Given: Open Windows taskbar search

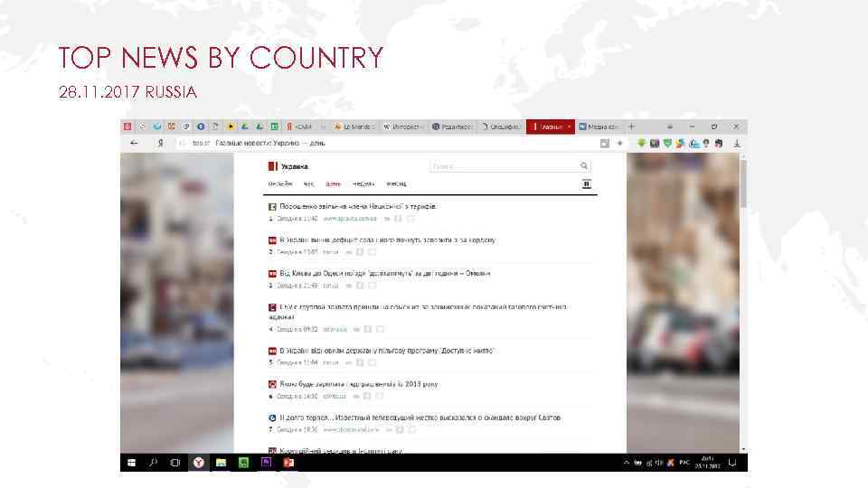Looking at the screenshot, I should pos(154,463).
